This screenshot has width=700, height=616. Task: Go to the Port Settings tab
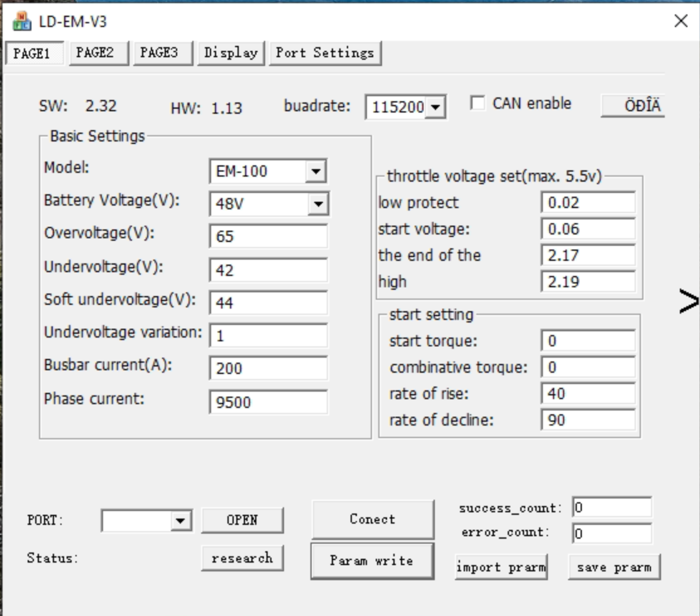(x=325, y=53)
